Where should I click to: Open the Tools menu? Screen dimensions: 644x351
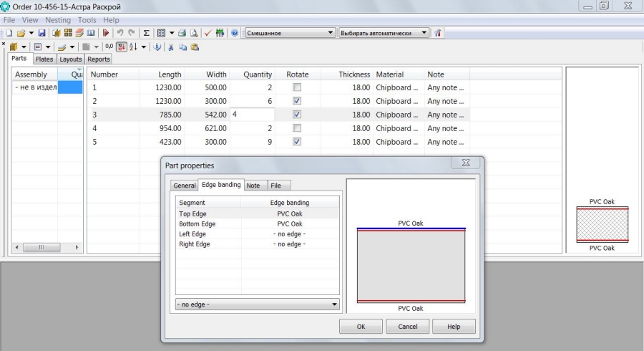[87, 20]
